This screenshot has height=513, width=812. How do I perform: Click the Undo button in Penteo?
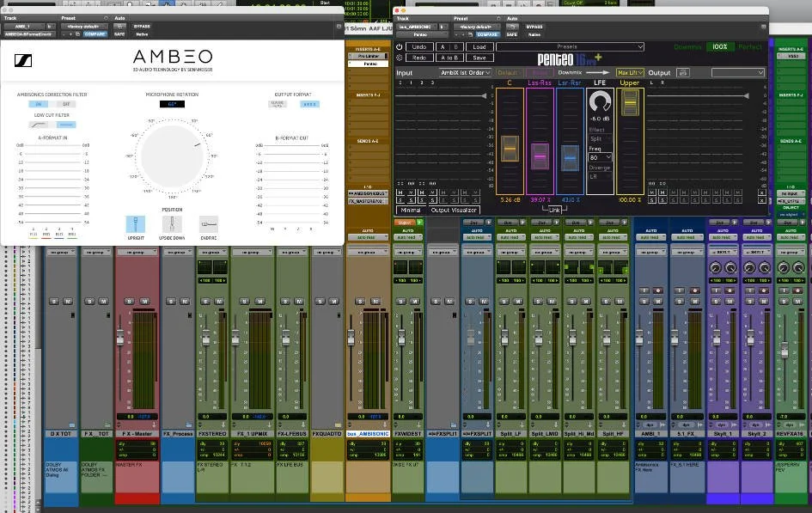coord(418,46)
